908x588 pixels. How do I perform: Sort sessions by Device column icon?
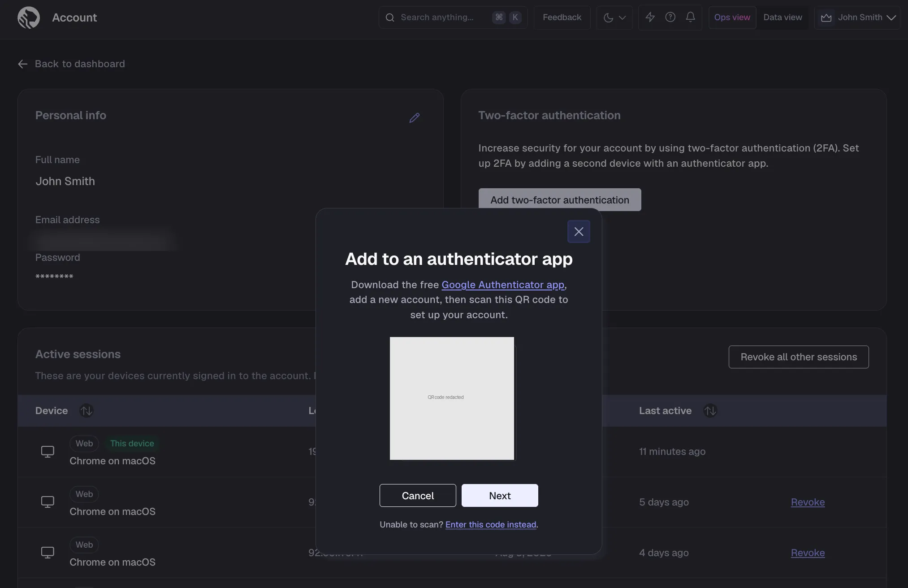point(86,411)
